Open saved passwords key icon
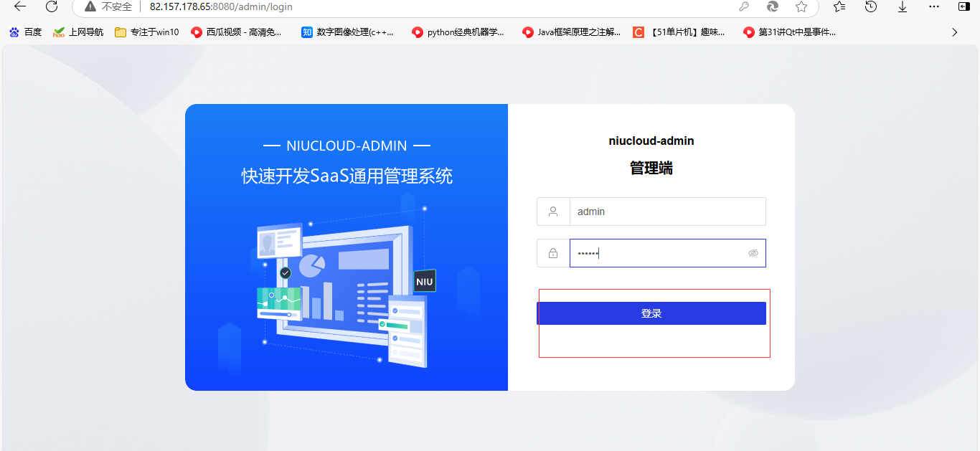This screenshot has width=980, height=451. (x=744, y=6)
